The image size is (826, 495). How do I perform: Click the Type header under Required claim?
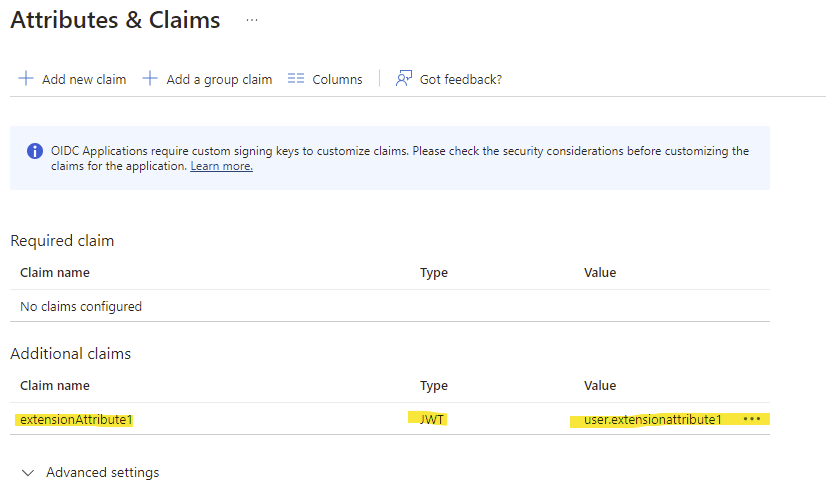(x=433, y=273)
